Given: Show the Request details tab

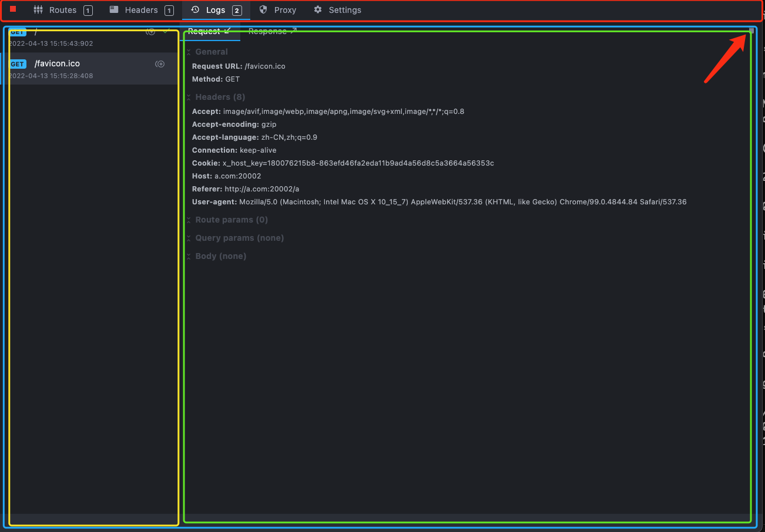Looking at the screenshot, I should pos(210,31).
